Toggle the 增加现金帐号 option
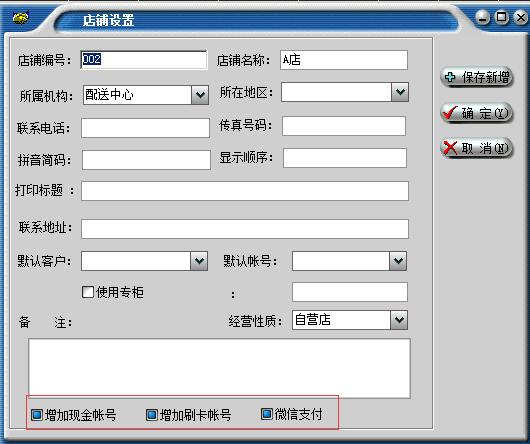530x444 pixels. click(x=37, y=415)
